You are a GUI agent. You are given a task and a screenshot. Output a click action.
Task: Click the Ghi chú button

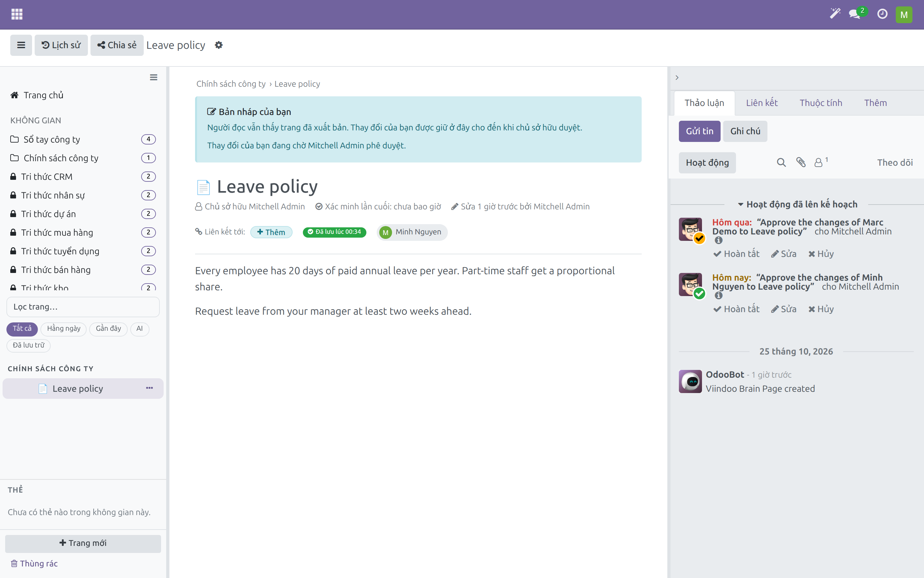click(x=745, y=131)
